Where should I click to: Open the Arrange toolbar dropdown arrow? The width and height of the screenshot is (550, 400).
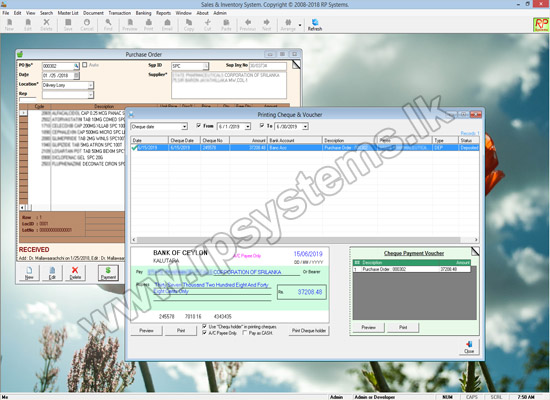pos(300,25)
